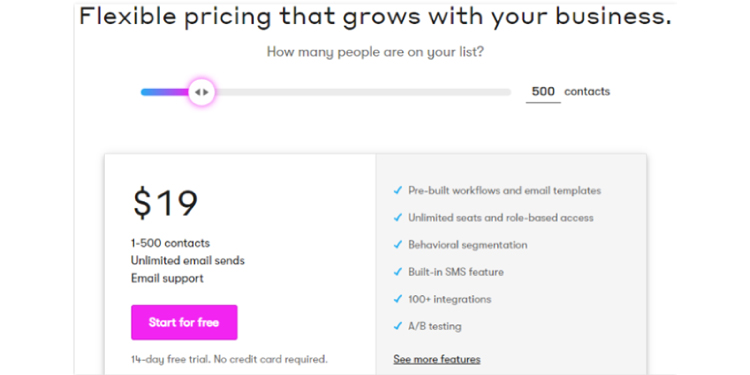Click the Unlimited email sends line
Image resolution: width=750 pixels, height=375 pixels.
[x=188, y=261]
